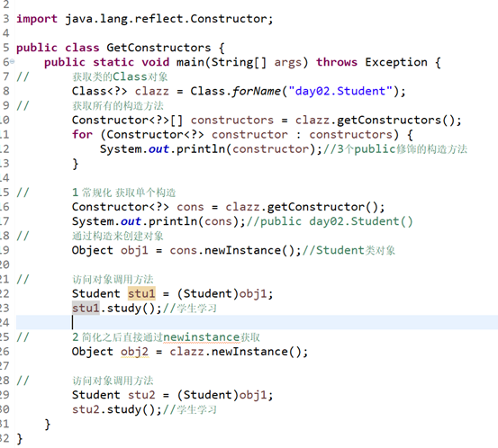Select the class name GetConstructors
This screenshot has height=448, width=498.
pos(158,48)
